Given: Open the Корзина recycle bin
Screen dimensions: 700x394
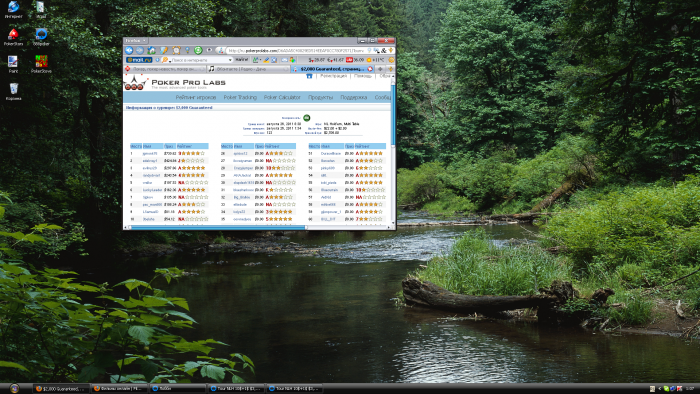Looking at the screenshot, I should [x=13, y=91].
